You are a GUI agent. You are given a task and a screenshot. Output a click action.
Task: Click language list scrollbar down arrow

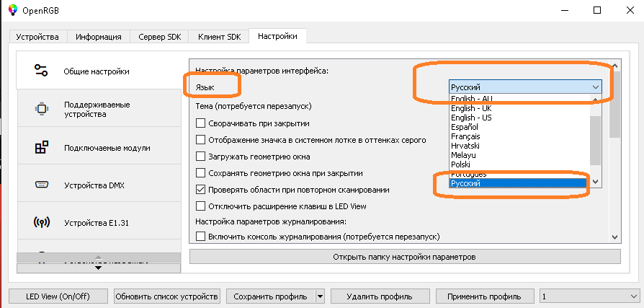(596, 181)
